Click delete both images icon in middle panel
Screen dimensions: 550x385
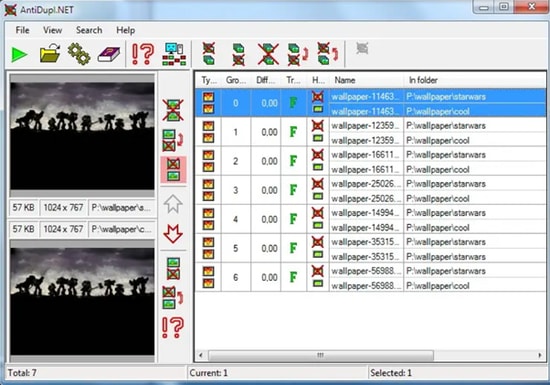pos(173,110)
